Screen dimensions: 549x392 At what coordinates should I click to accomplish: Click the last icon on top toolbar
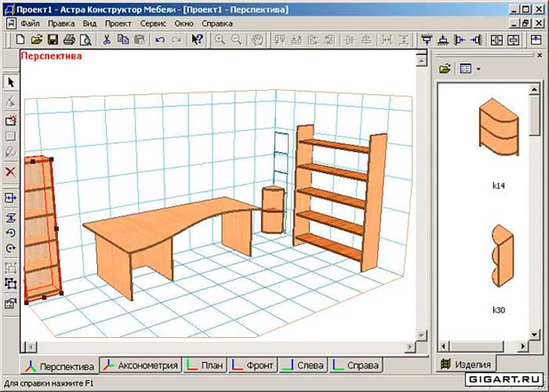click(536, 40)
